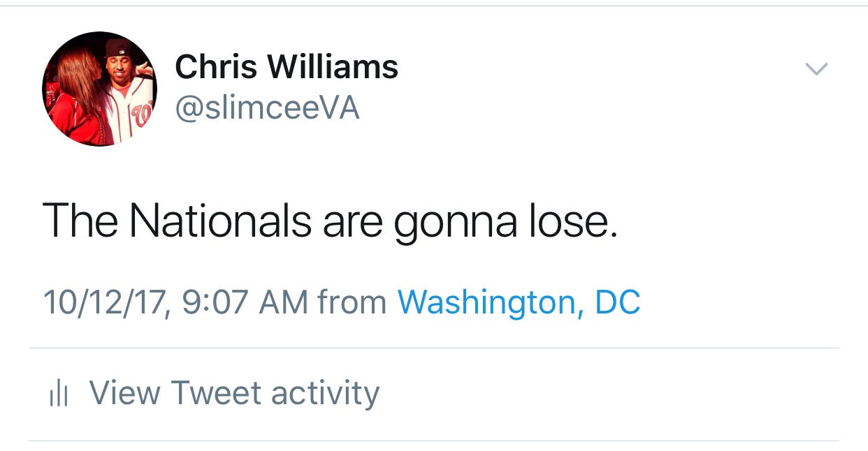Open the Washington, DC location link
This screenshot has height=451, width=868.
click(x=519, y=302)
